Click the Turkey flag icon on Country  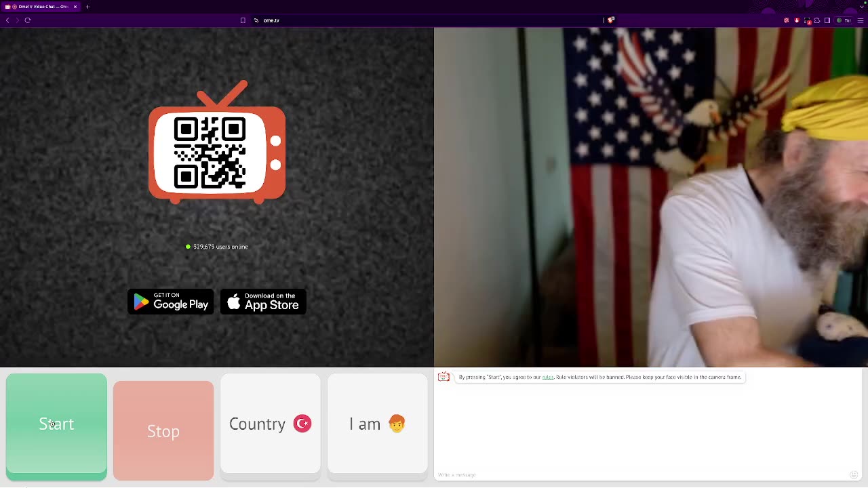click(x=302, y=424)
